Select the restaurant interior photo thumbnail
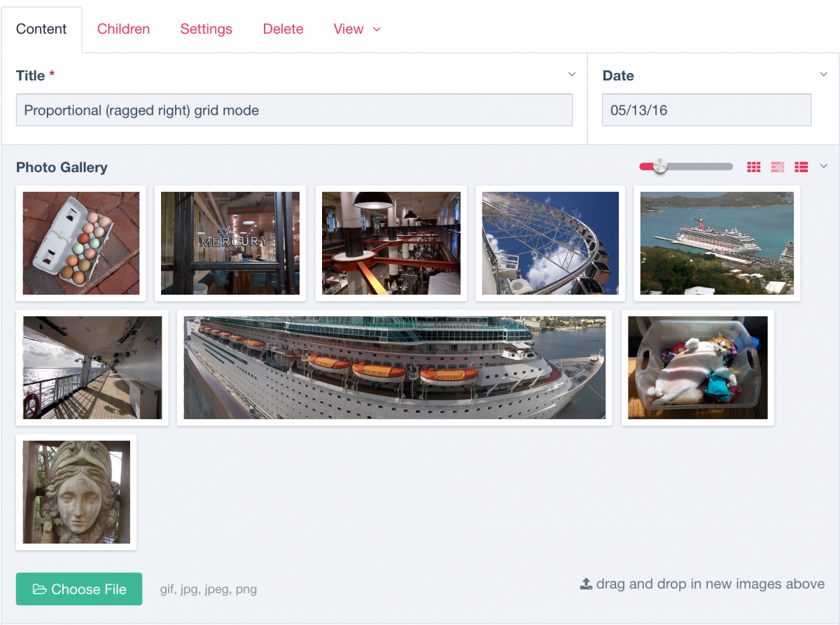This screenshot has height=625, width=840. (391, 244)
